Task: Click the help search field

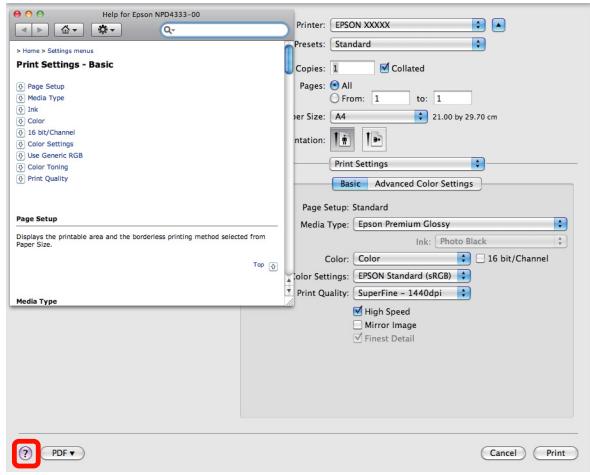Action: coord(225,30)
